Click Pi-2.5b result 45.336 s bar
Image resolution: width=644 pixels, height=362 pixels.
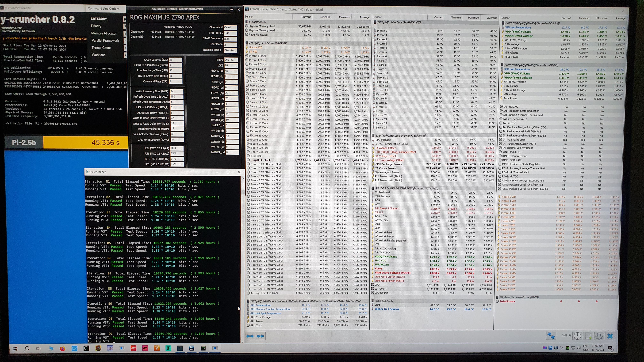click(86, 142)
